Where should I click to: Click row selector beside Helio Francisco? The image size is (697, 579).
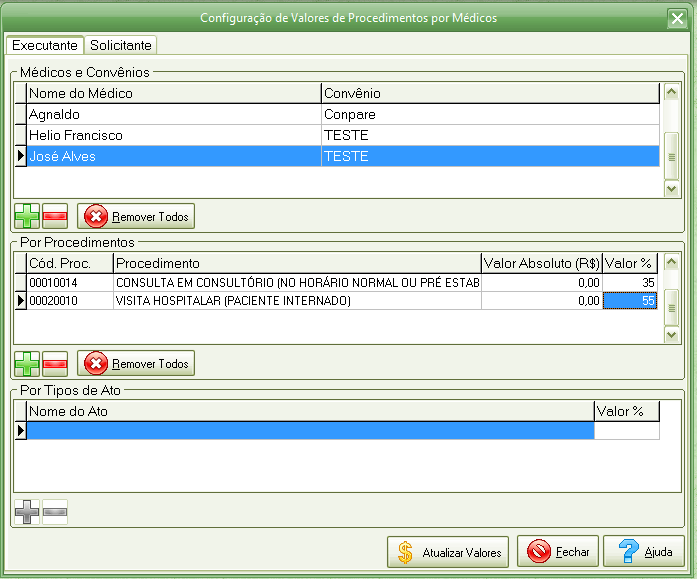pyautogui.click(x=20, y=135)
